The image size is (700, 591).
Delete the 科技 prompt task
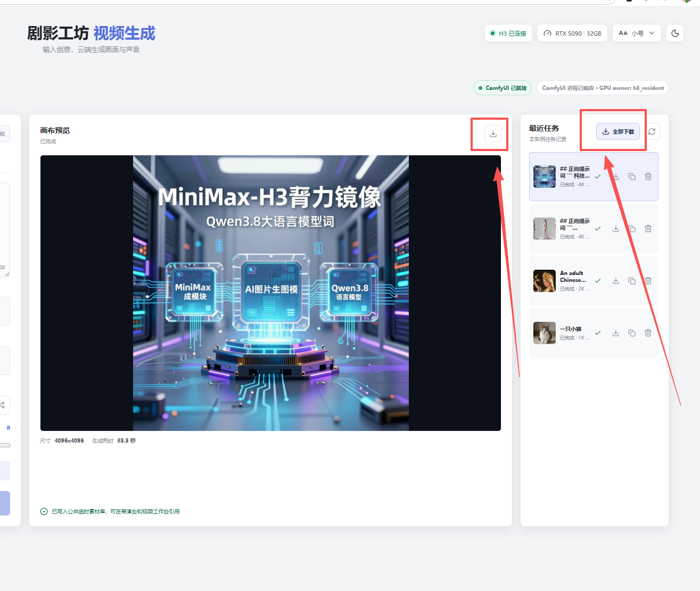click(648, 177)
